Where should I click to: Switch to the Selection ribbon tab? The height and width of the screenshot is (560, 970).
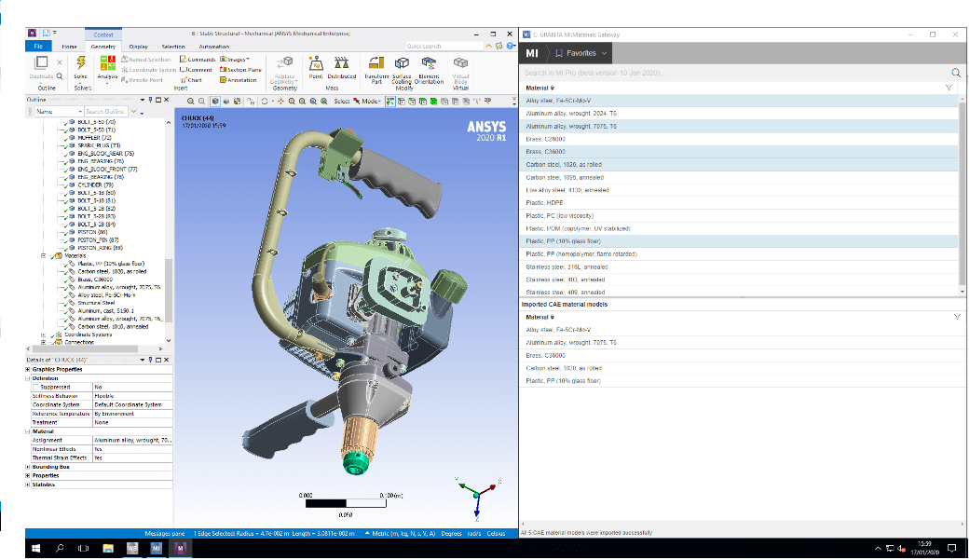pyautogui.click(x=173, y=47)
